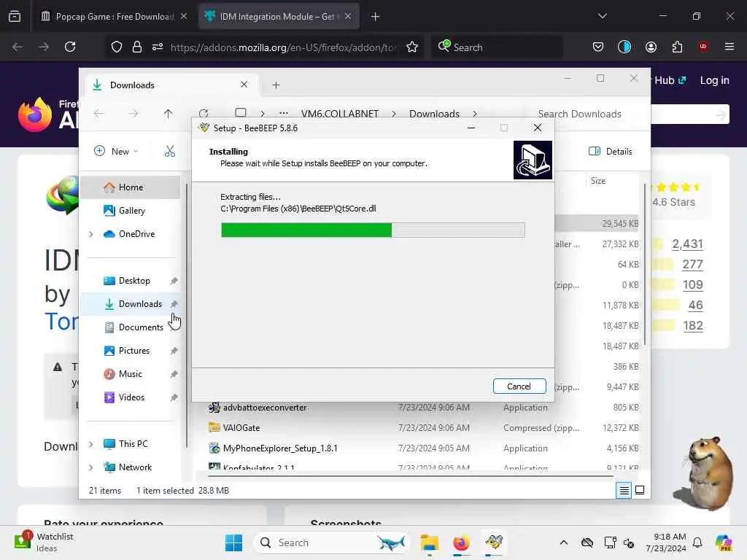Go up one folder in Explorer
The width and height of the screenshot is (747, 560).
pos(169,114)
